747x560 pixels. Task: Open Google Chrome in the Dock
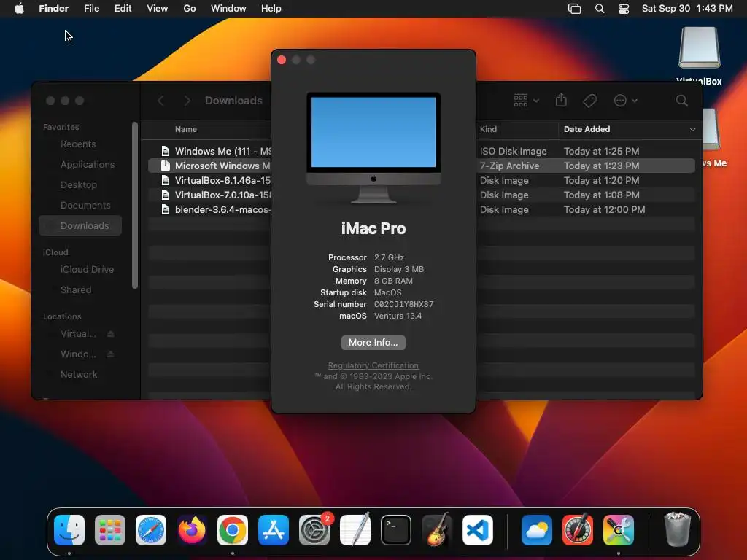point(233,530)
